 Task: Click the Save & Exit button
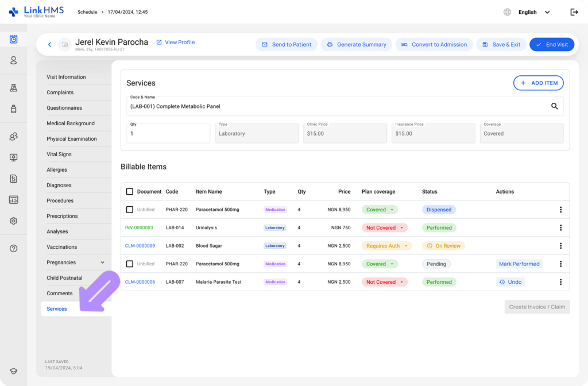click(x=501, y=44)
